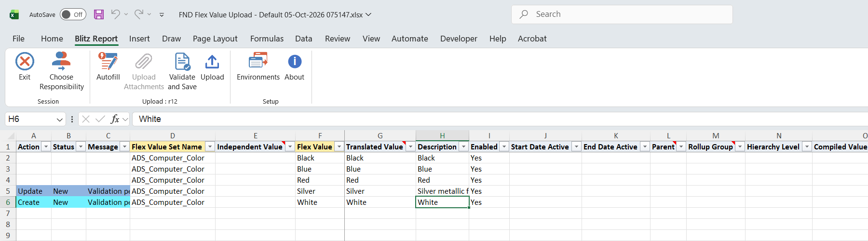Select the Blue translated value cell
Screen dimensions: 868x241
click(x=380, y=169)
